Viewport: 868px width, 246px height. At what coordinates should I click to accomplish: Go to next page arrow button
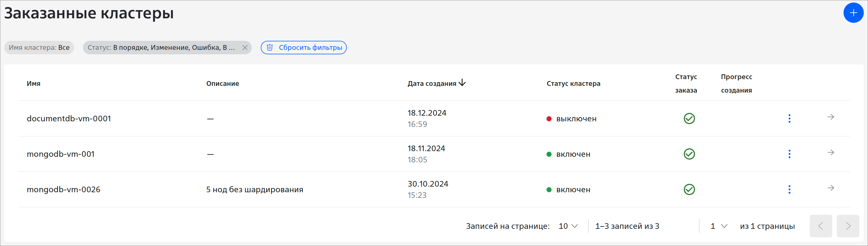tap(848, 226)
